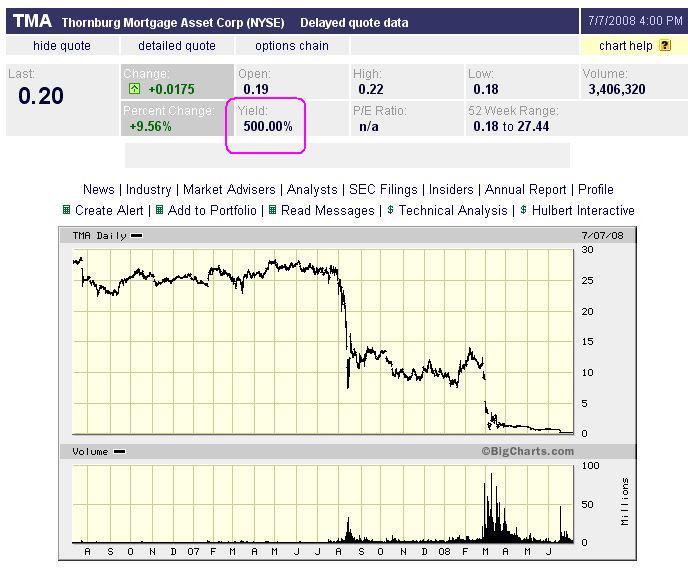Click the yield value 500.00%
The height and width of the screenshot is (570, 688).
(x=268, y=126)
